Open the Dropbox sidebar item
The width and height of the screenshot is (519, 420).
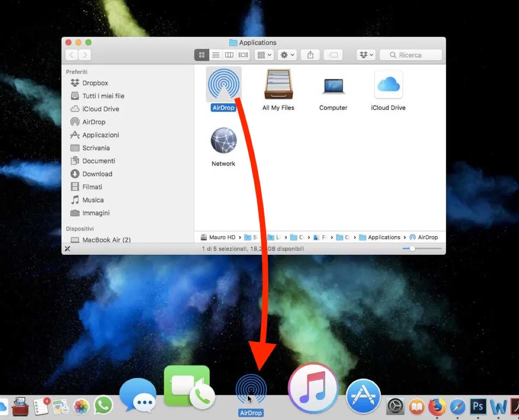coord(93,83)
